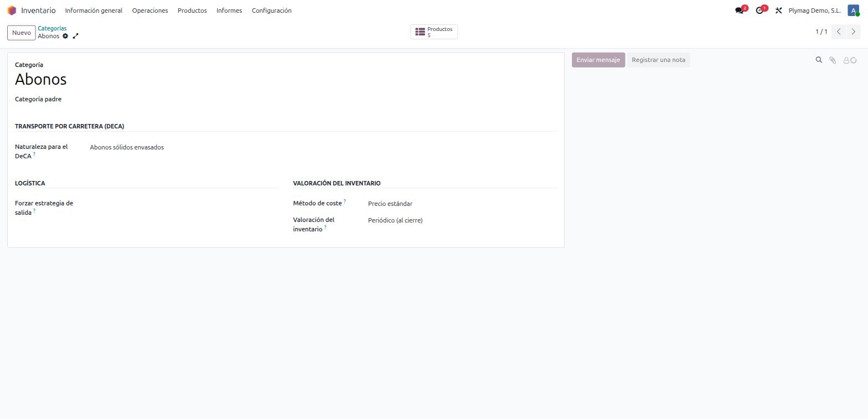Click the 1 / 1 pager counter
The image size is (868, 419).
821,32
